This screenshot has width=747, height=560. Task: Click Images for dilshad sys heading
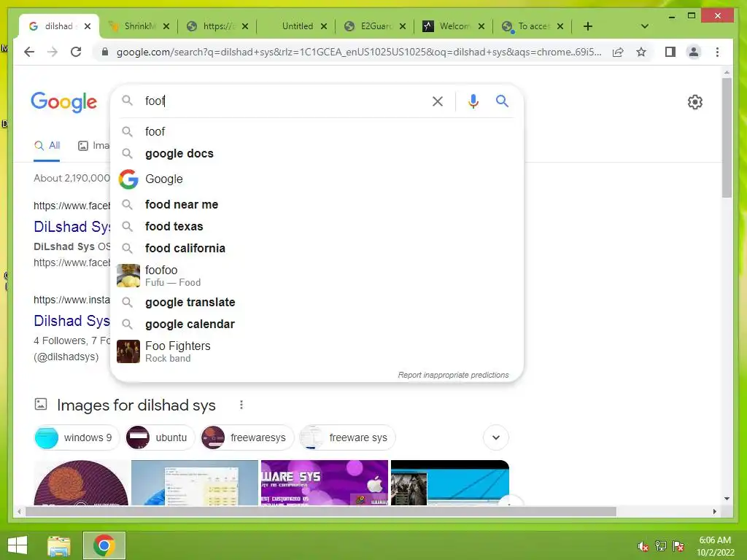point(136,405)
